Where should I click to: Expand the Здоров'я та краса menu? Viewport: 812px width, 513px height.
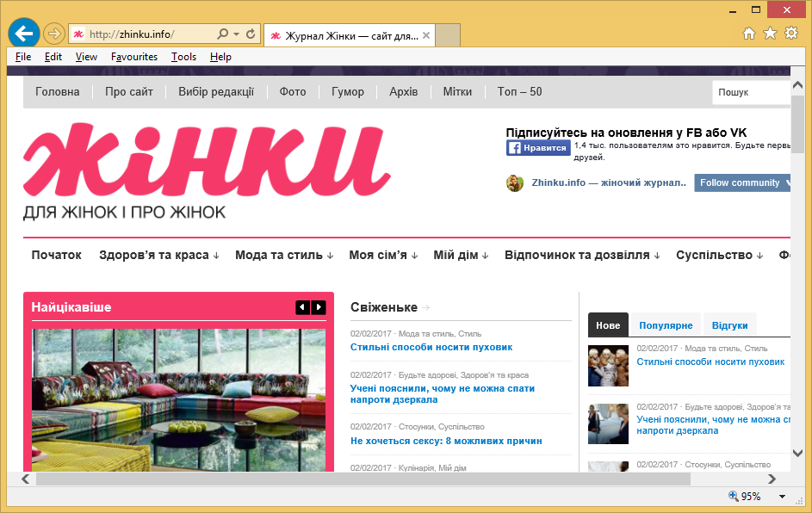(x=159, y=255)
